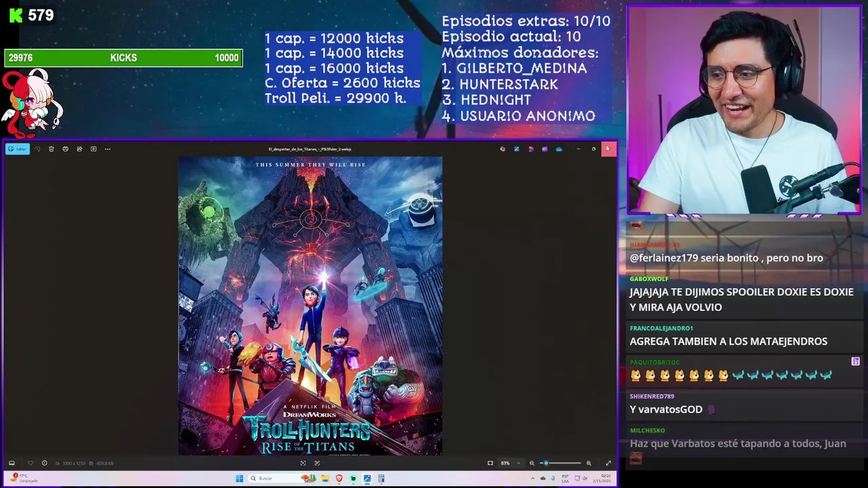Click the SHIKENRED789 chat username

coord(652,396)
